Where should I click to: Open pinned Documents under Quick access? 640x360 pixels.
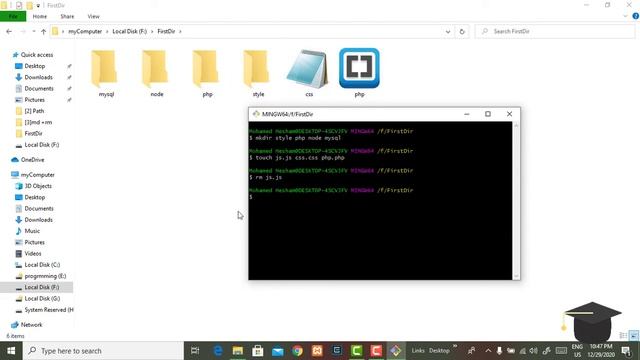click(39, 89)
